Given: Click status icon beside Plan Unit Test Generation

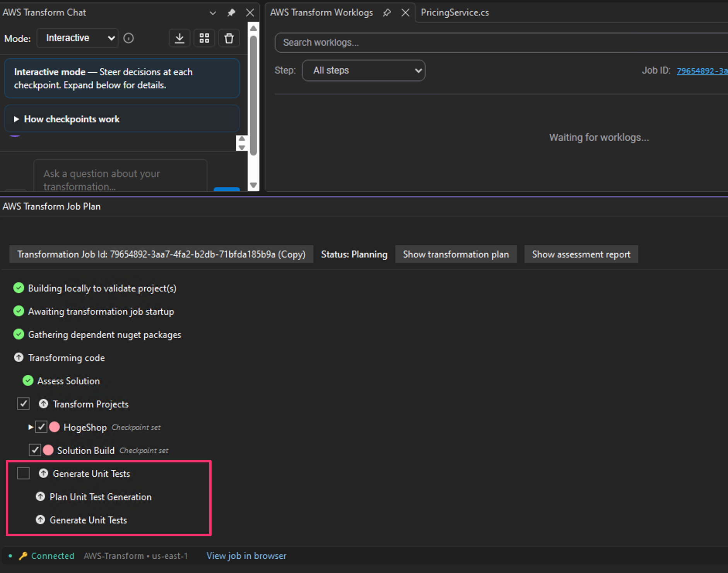Looking at the screenshot, I should (40, 496).
